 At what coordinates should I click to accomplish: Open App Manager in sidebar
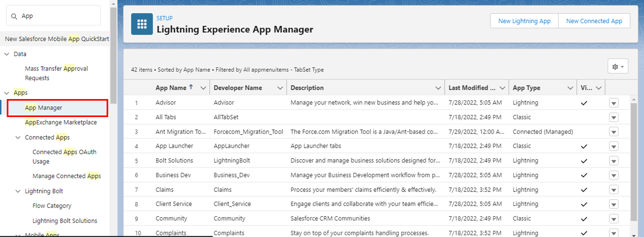click(x=43, y=108)
